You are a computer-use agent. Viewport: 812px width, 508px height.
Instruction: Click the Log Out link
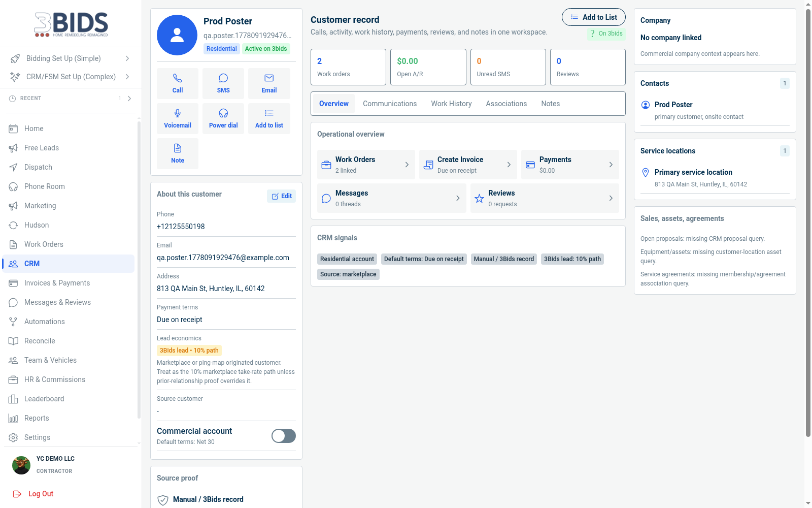click(x=33, y=494)
